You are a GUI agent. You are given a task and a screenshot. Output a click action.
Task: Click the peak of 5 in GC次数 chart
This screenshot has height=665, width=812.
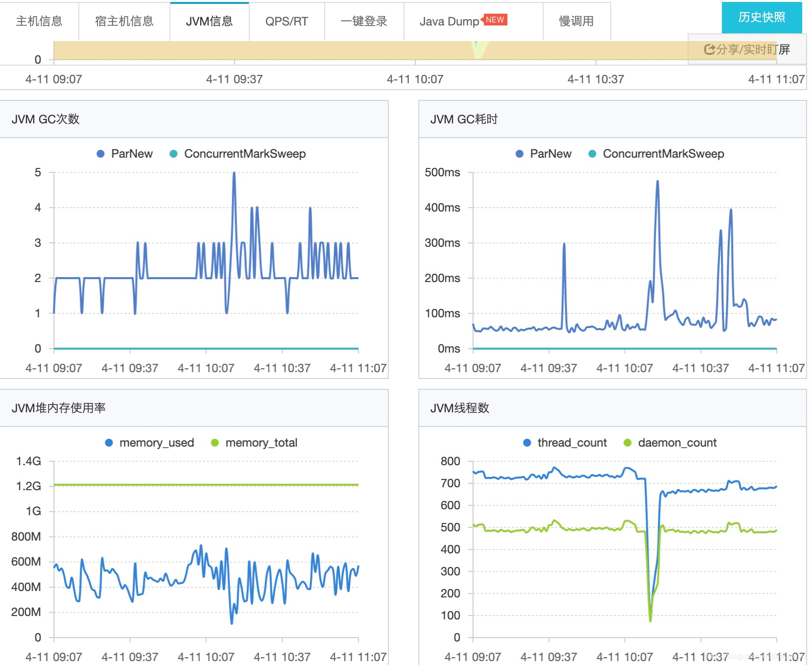click(x=234, y=173)
